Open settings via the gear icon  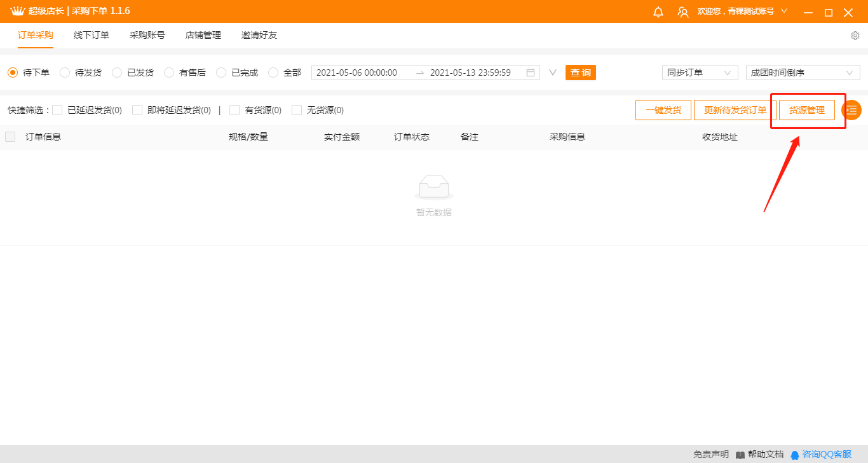[x=855, y=36]
